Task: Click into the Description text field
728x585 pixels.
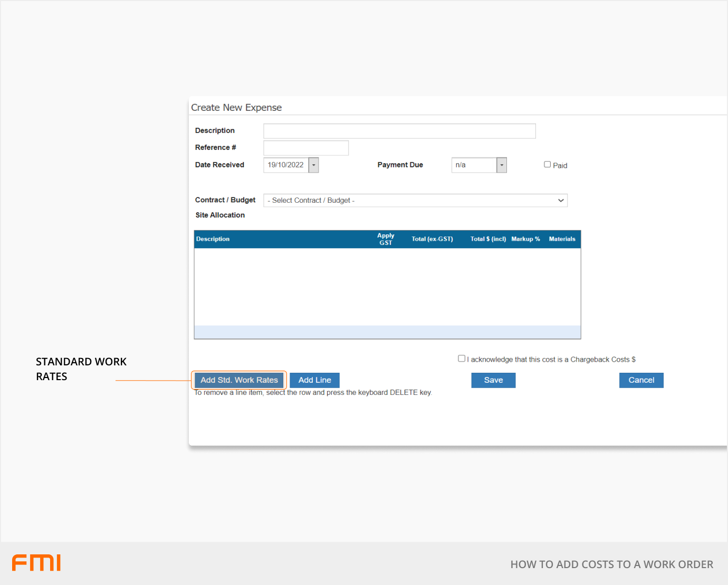Action: click(x=399, y=131)
